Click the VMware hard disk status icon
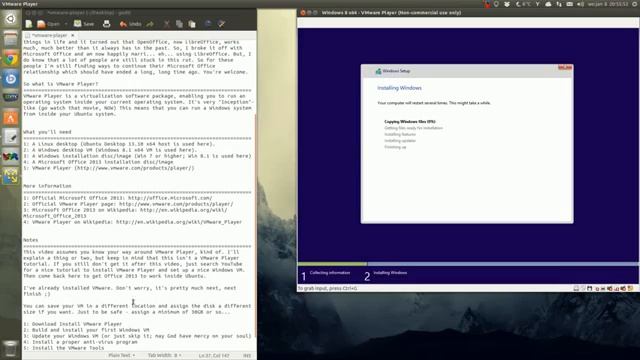 [x=576, y=288]
